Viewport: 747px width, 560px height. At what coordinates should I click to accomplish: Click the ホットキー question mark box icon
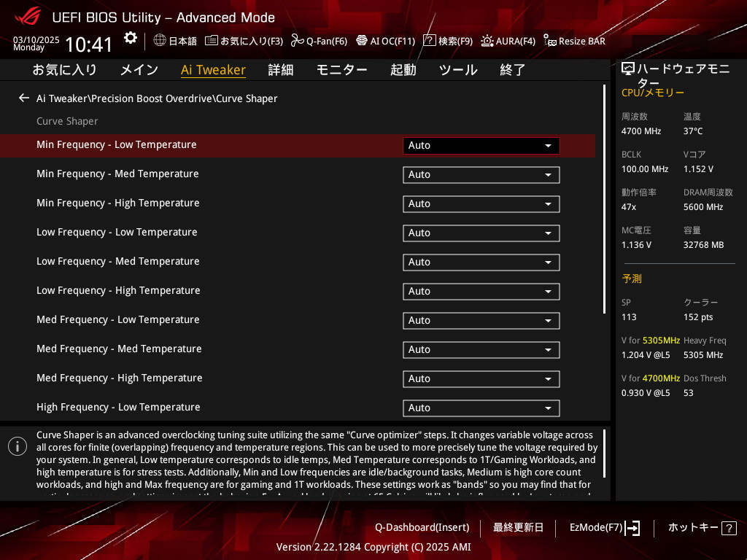click(729, 528)
